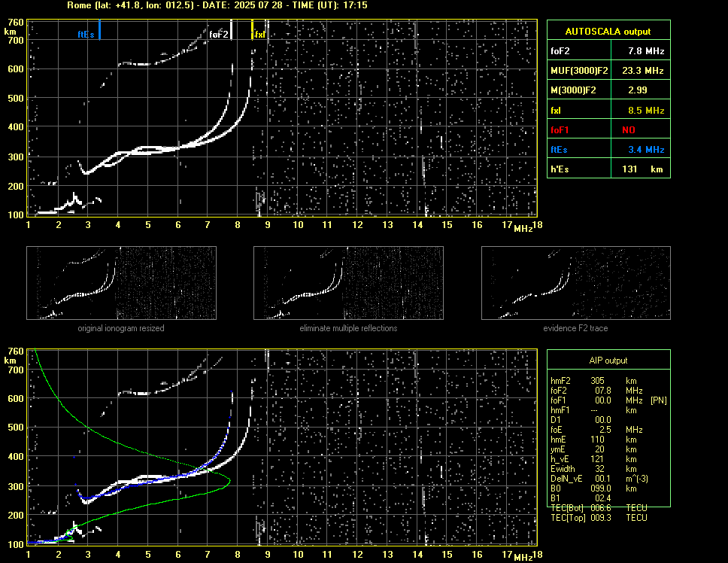Click the "600" height tick on lower ionogram axis
The image size is (728, 563).
(x=15, y=399)
